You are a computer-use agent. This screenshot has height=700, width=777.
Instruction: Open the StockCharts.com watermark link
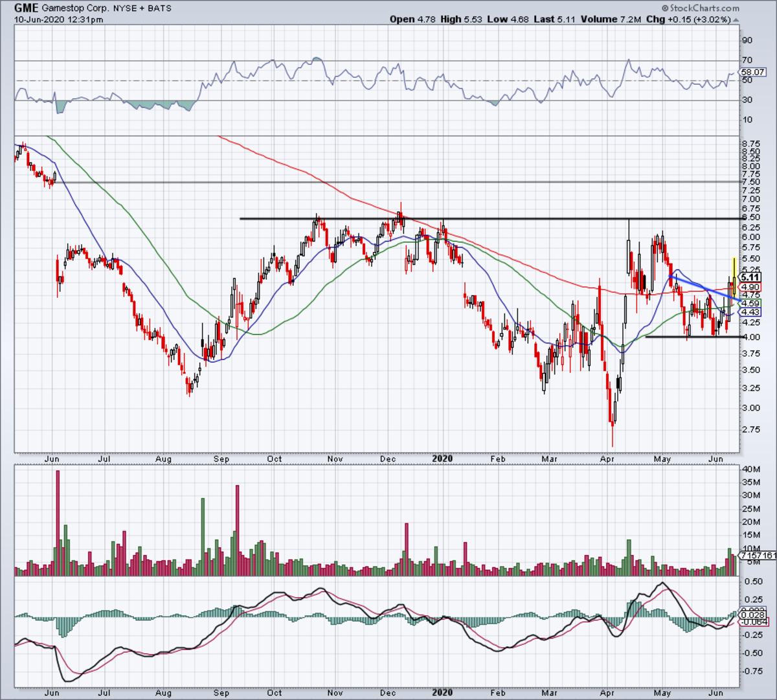point(703,8)
